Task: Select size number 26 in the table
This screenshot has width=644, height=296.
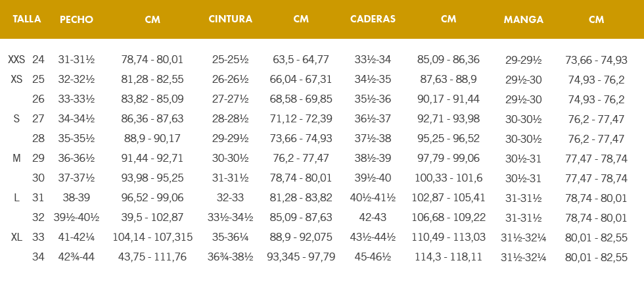Action: [x=38, y=99]
